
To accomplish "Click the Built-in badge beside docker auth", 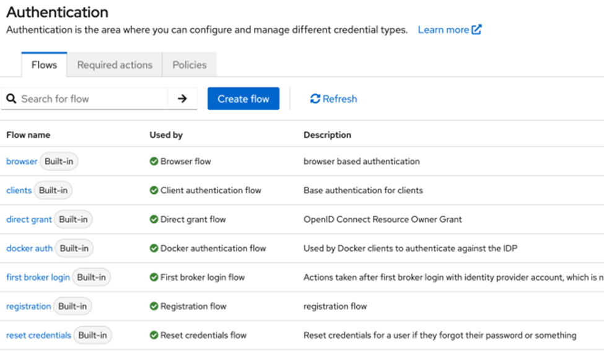I will click(74, 248).
